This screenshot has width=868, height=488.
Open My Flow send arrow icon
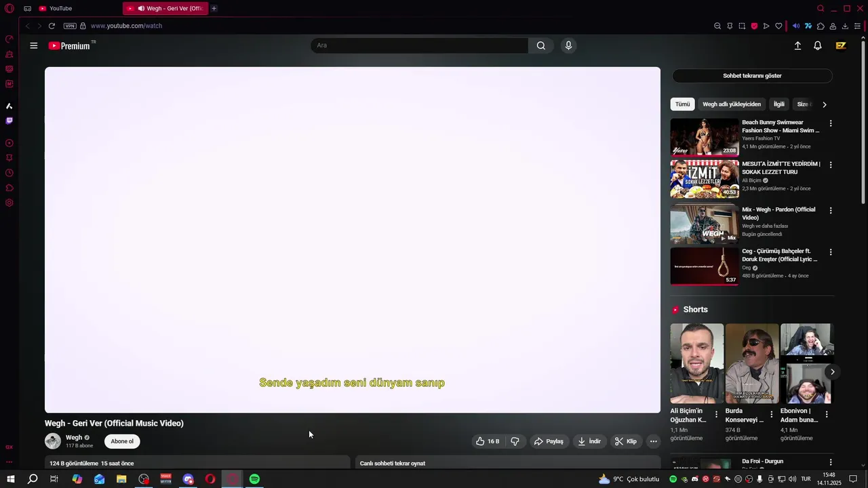click(x=766, y=26)
